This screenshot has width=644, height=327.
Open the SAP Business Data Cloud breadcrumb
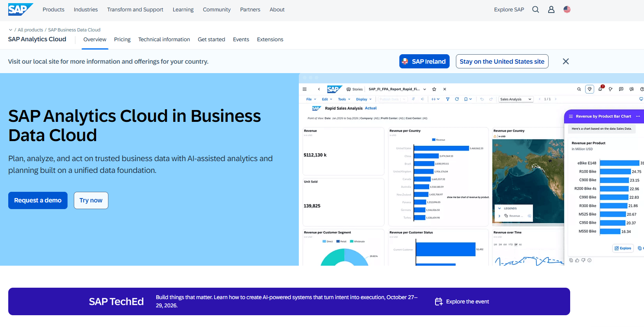pyautogui.click(x=74, y=30)
